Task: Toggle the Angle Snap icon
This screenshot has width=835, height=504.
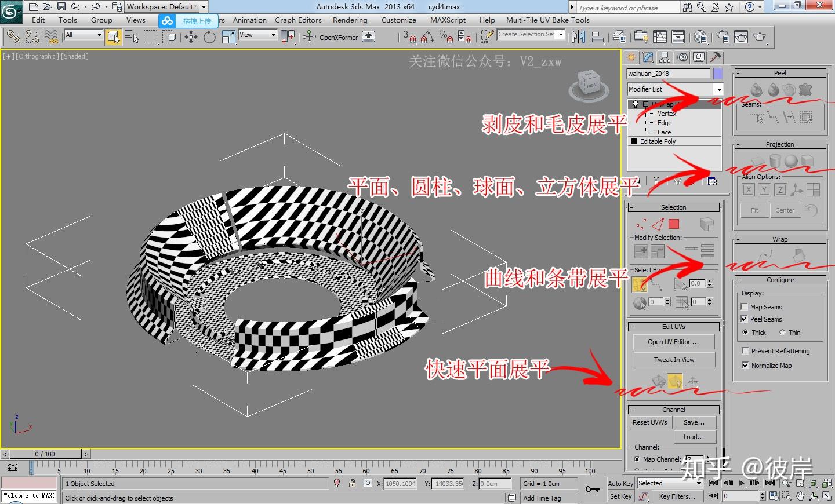Action: click(427, 37)
